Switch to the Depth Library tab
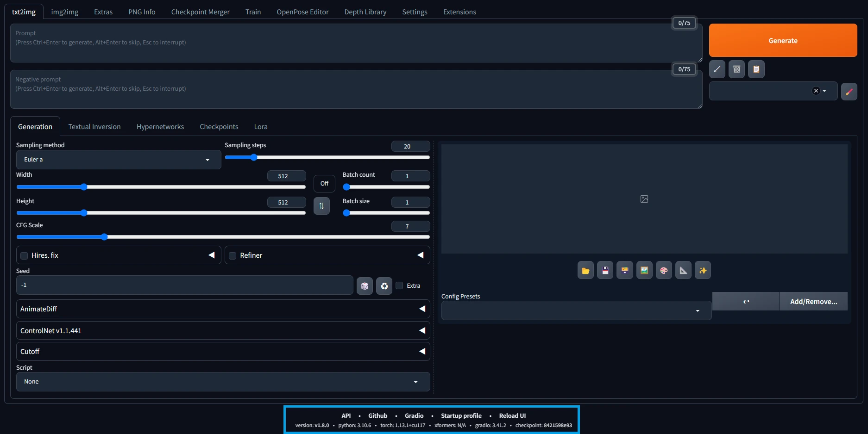This screenshot has height=434, width=868. (x=365, y=12)
